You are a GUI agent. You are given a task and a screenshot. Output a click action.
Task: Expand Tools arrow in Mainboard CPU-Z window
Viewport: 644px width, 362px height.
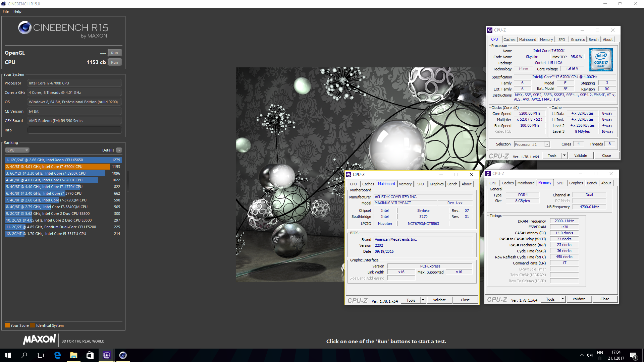click(423, 300)
